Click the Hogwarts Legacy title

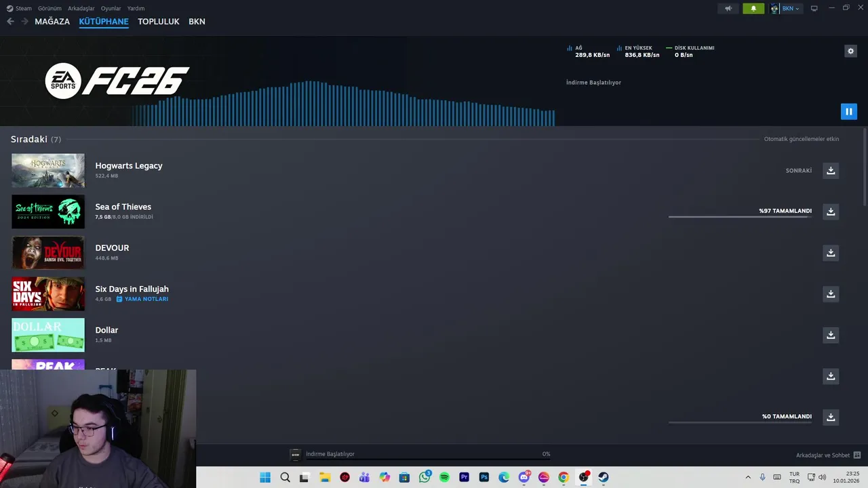click(129, 165)
